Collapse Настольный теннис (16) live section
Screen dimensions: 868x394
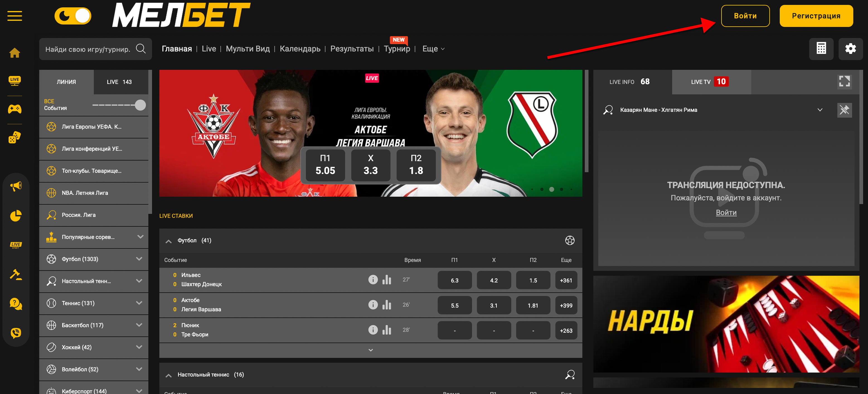168,376
